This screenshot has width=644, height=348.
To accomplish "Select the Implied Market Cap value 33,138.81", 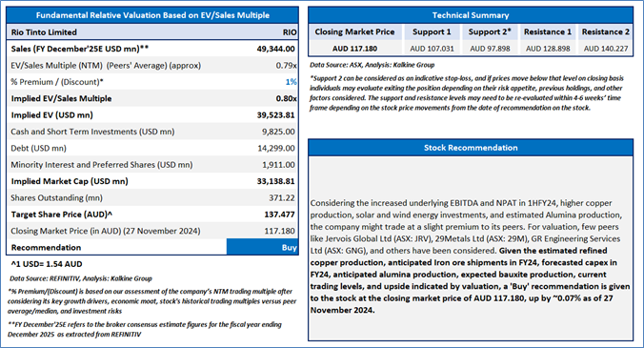I will pos(275,181).
